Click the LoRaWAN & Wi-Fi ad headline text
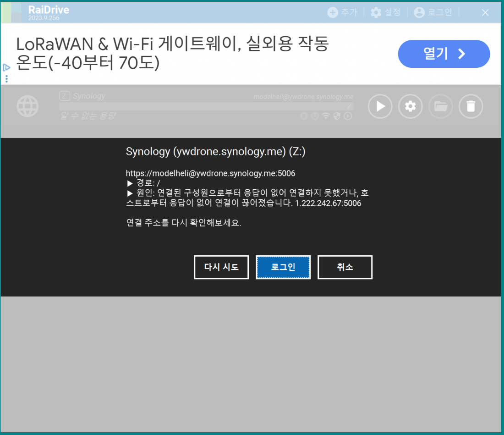 [x=172, y=53]
